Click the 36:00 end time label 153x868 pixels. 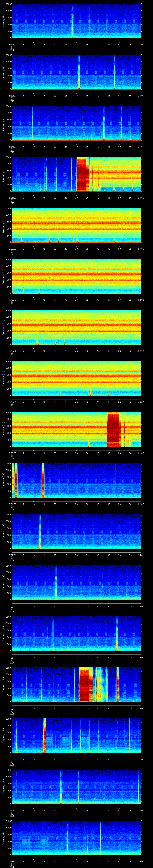click(x=141, y=708)
